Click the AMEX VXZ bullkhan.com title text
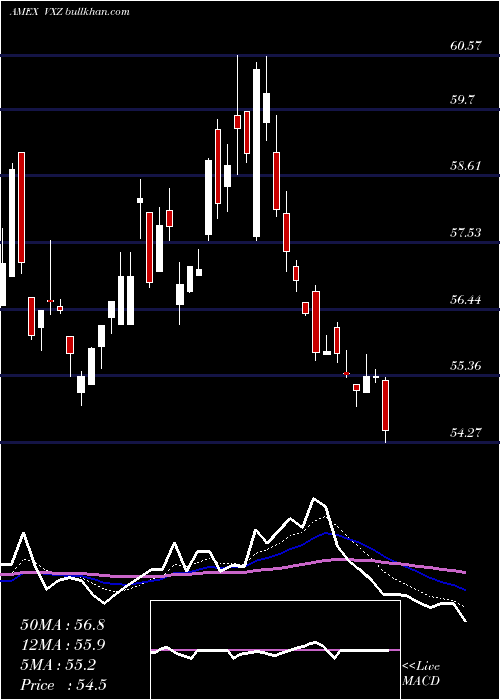The image size is (500, 700). [69, 12]
